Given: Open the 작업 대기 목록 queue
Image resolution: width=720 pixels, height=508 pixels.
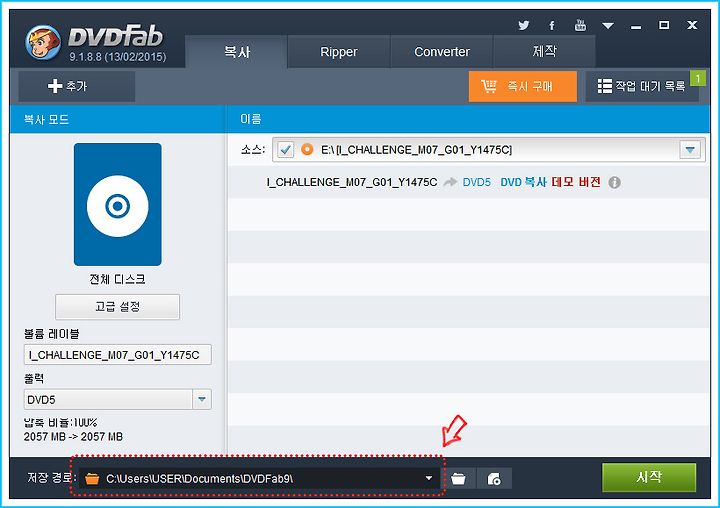Looking at the screenshot, I should click(642, 86).
